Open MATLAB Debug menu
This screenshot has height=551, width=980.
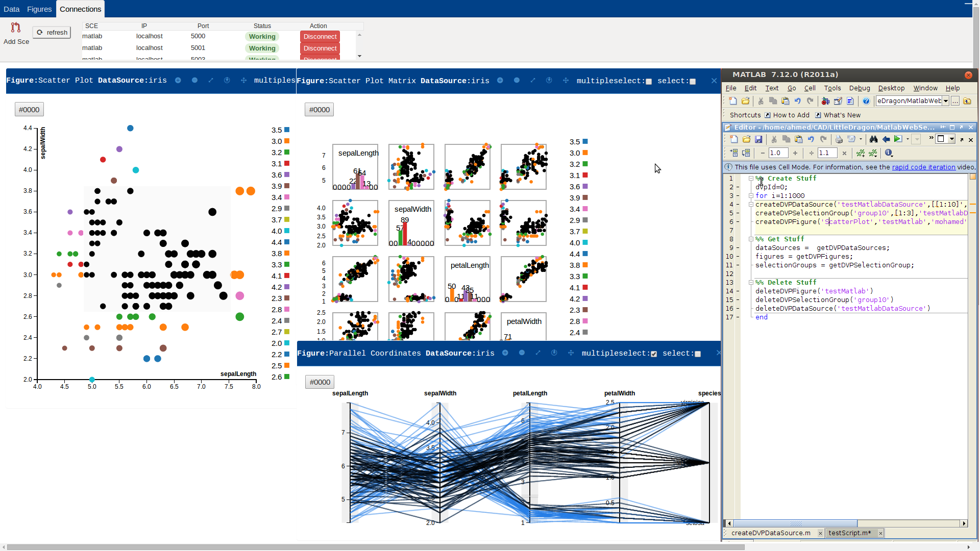pyautogui.click(x=860, y=88)
